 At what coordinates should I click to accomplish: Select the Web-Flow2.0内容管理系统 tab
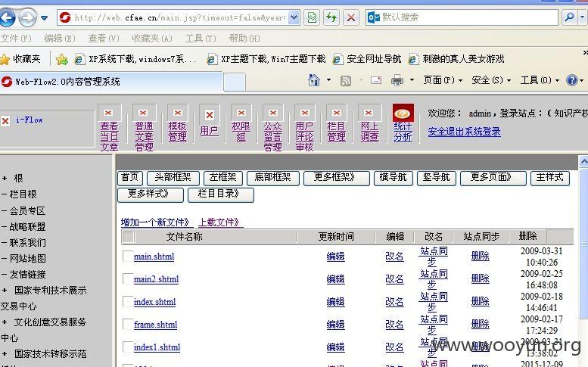(x=111, y=82)
